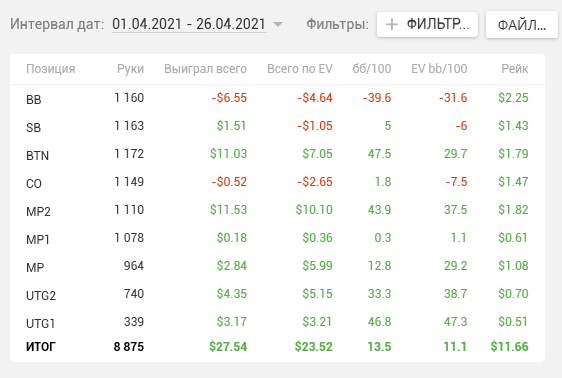
Task: Click hands value 339 for UTG1
Action: point(134,321)
